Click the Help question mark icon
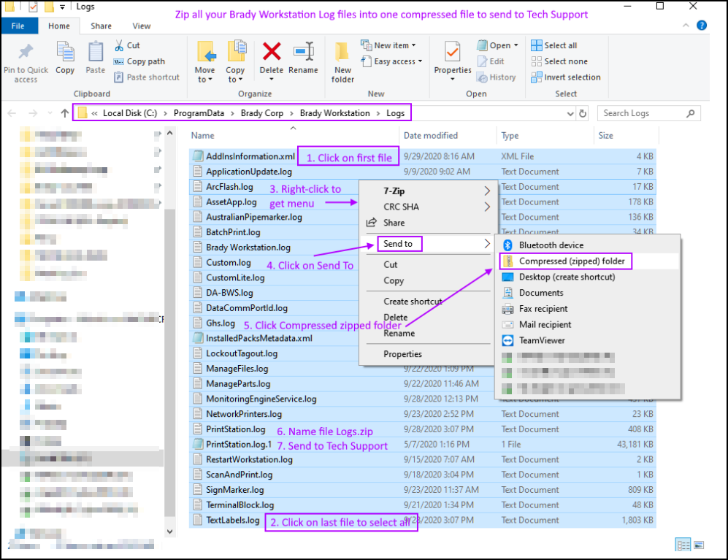This screenshot has width=728, height=560. (702, 26)
